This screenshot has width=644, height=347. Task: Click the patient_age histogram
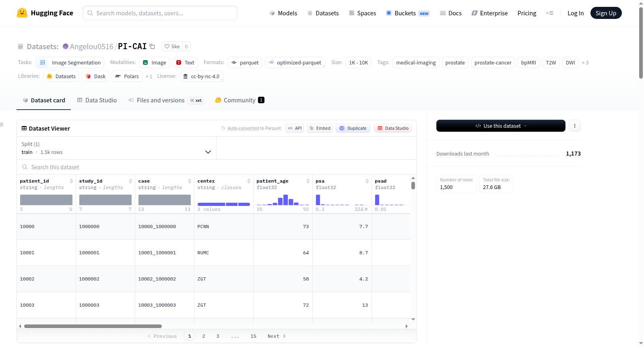(x=283, y=200)
